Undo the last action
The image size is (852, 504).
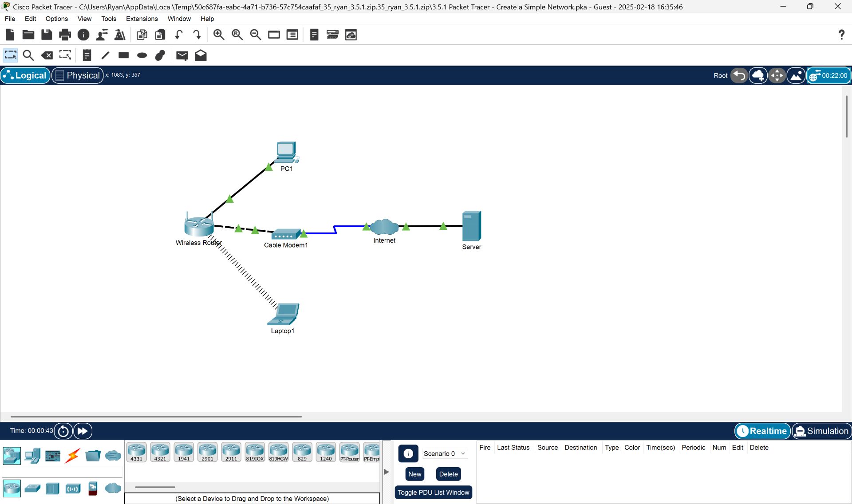coord(179,35)
